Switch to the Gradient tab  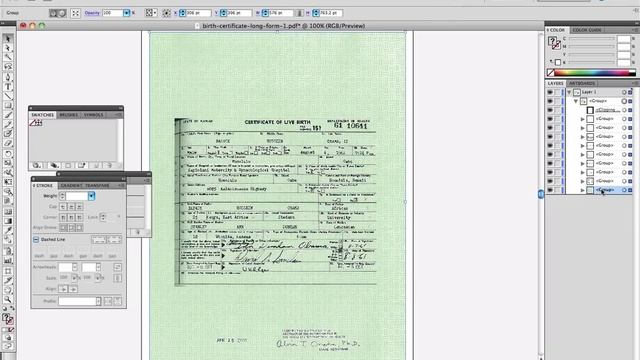point(71,186)
